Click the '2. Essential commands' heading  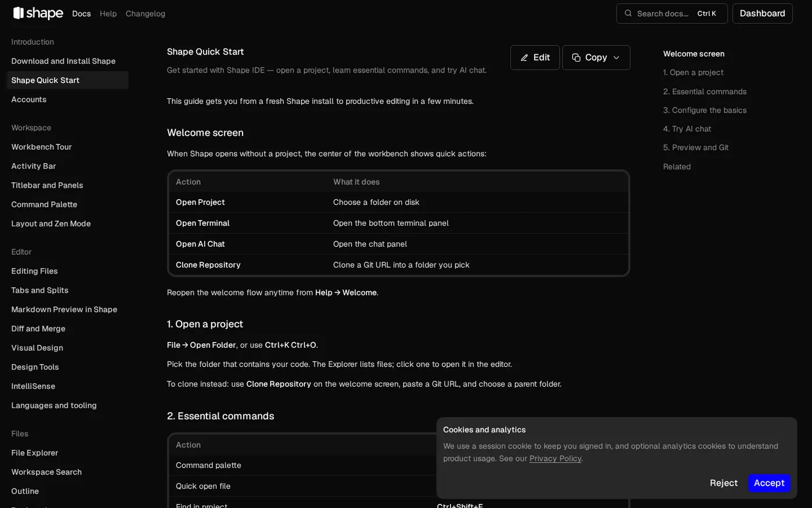pyautogui.click(x=220, y=416)
